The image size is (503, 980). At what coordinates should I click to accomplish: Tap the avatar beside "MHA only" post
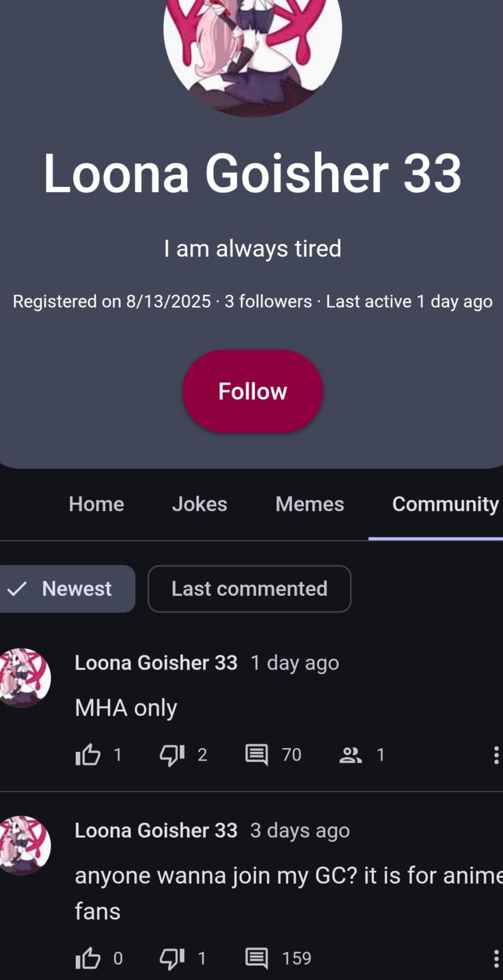point(24,677)
